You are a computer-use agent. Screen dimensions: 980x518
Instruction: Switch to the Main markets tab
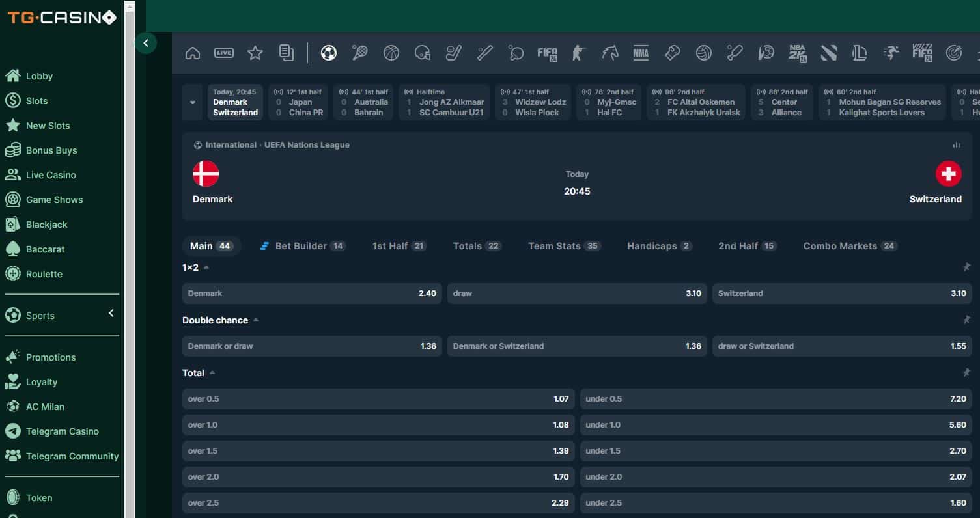(212, 246)
